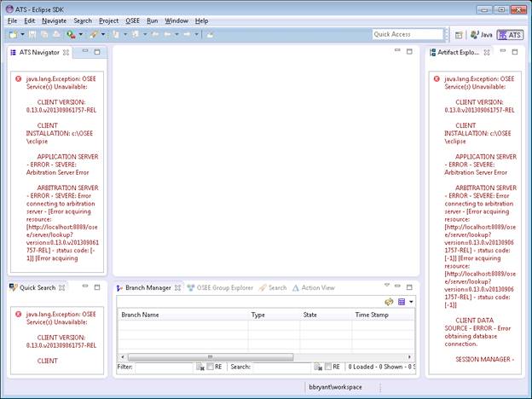The width and height of the screenshot is (532, 399).
Task: Open the Help menu
Action: pyautogui.click(x=201, y=20)
